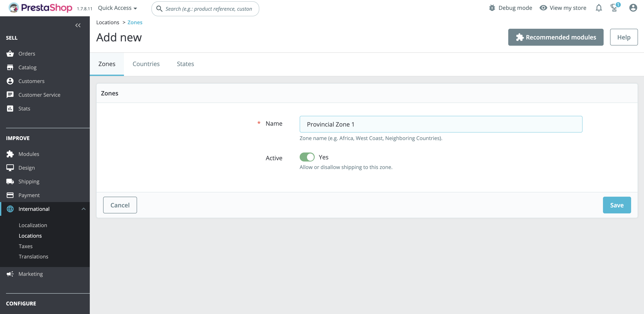The height and width of the screenshot is (314, 644).
Task: Click the Customers person icon
Action: click(10, 81)
